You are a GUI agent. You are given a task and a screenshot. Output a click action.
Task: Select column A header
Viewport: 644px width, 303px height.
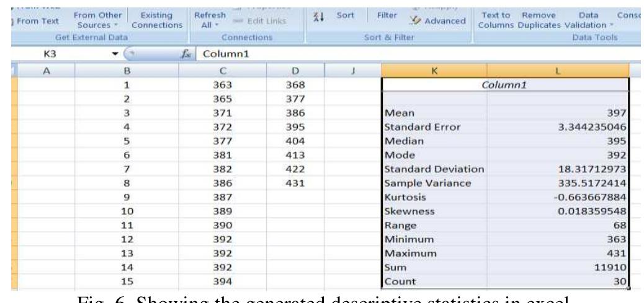pyautogui.click(x=47, y=71)
